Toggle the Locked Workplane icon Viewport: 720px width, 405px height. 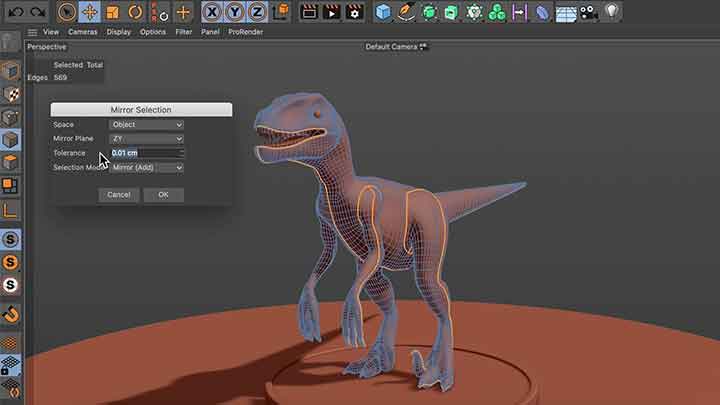[x=10, y=365]
